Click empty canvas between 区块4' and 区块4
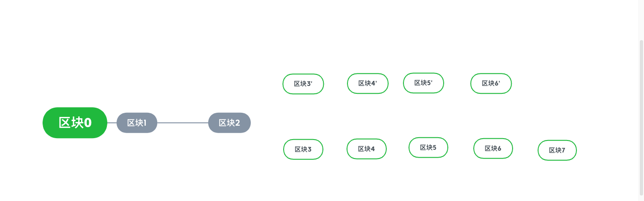 click(x=367, y=116)
